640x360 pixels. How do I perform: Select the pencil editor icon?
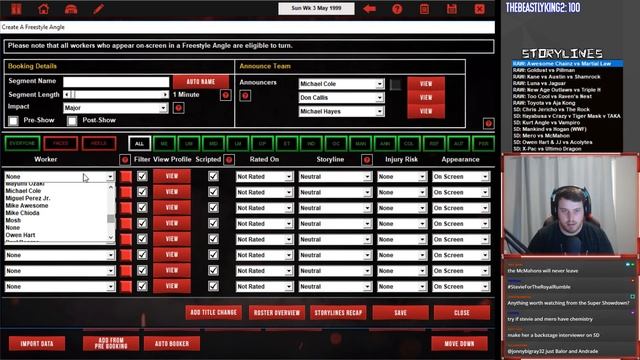(98, 9)
